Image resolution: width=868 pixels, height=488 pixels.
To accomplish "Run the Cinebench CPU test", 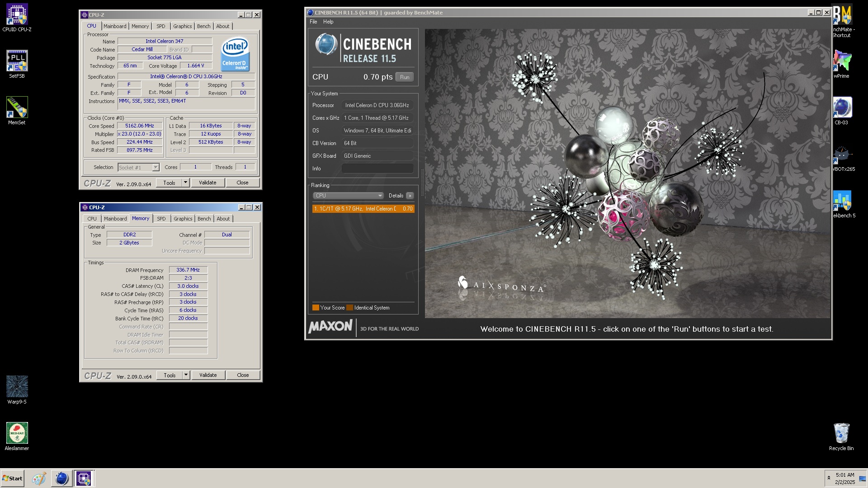I will tap(405, 77).
